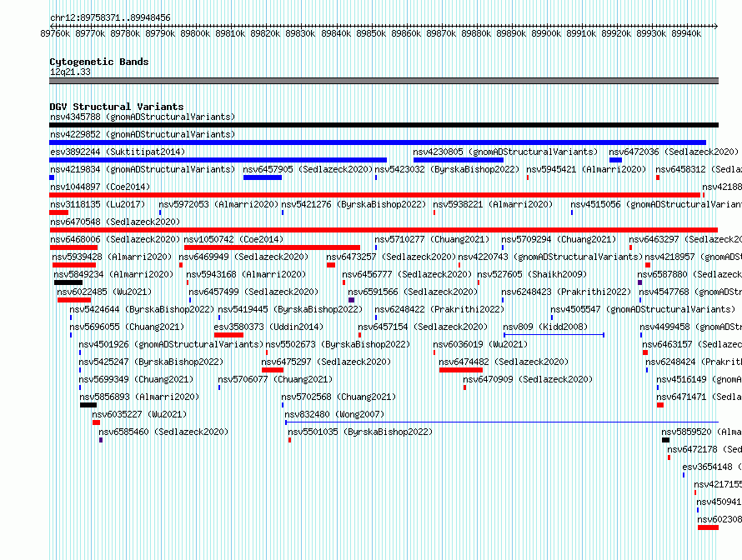Image resolution: width=742 pixels, height=560 pixels.
Task: Click red bar under nsv6474482
Action: [x=461, y=370]
